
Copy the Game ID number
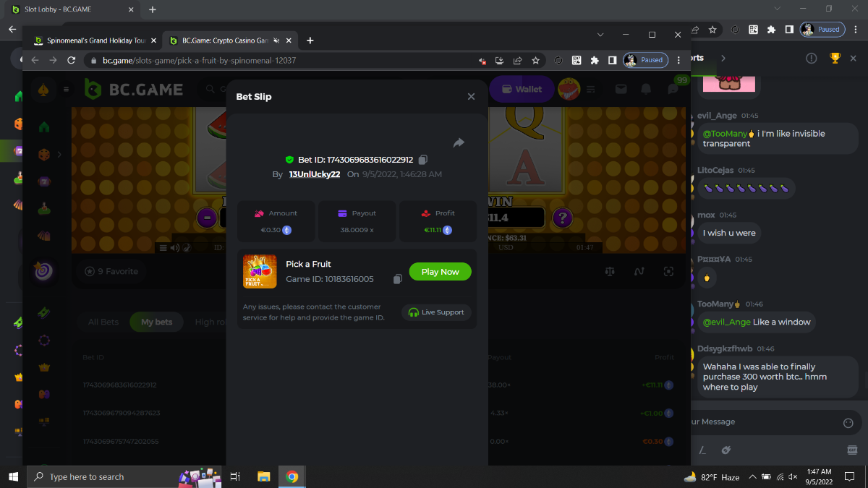pyautogui.click(x=397, y=279)
